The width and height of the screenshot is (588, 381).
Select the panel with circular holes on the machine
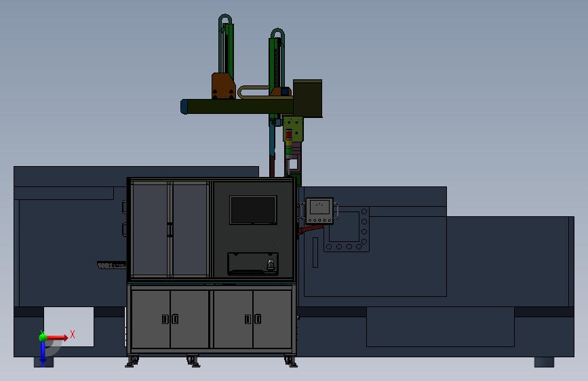pos(347,229)
